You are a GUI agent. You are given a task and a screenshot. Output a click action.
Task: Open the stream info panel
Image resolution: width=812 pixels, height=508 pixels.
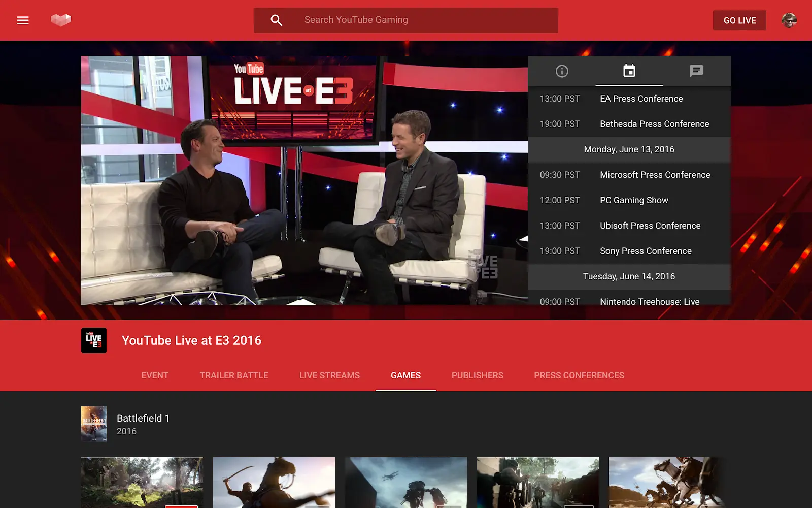pyautogui.click(x=562, y=71)
